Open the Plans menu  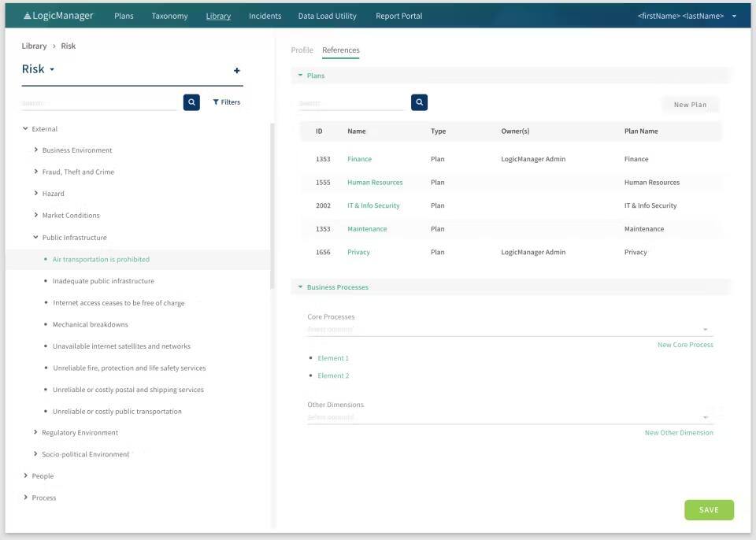124,16
